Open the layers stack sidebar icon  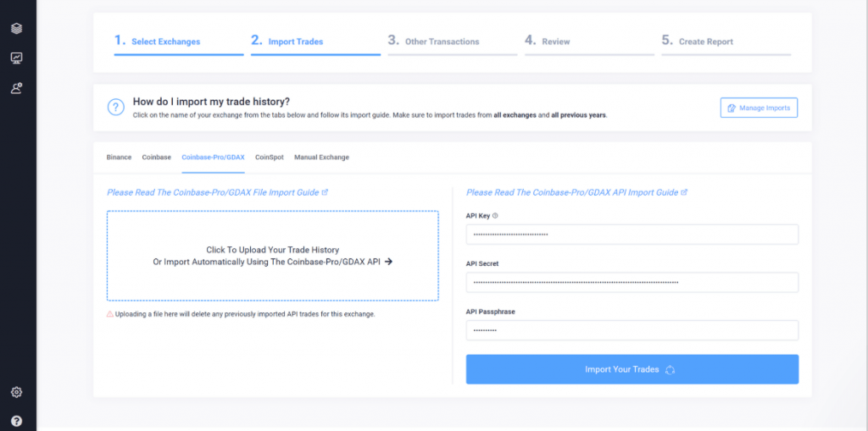tap(17, 28)
